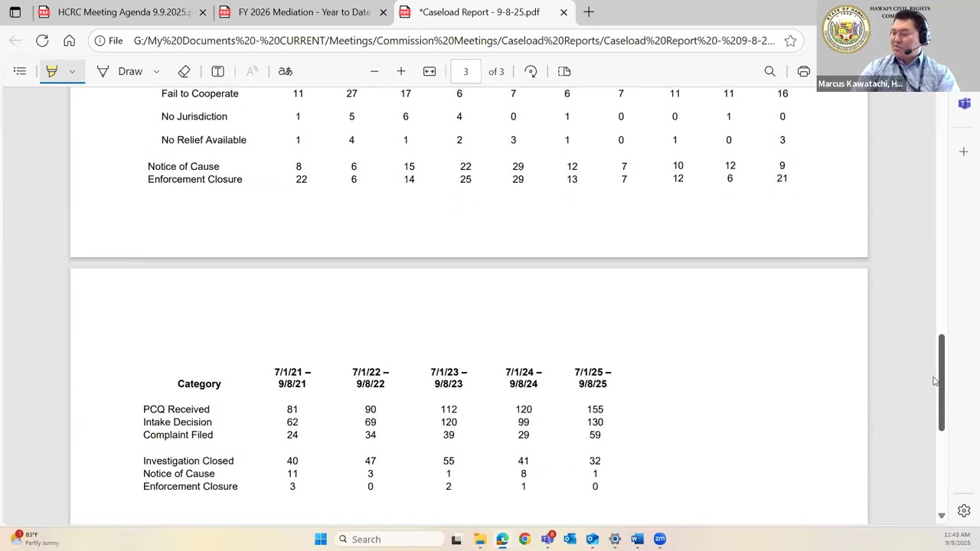Activate the Draw tool
Viewport: 980px width, 551px height.
point(120,71)
